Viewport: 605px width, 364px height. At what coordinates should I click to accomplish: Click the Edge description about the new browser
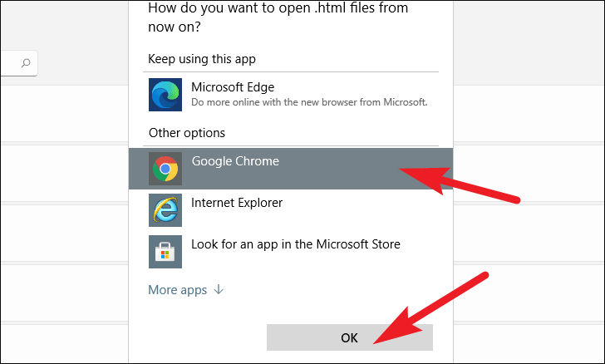click(x=309, y=102)
